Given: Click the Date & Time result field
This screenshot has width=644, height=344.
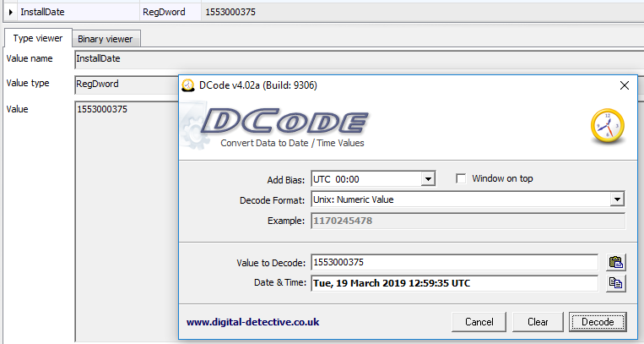Looking at the screenshot, I should (454, 282).
